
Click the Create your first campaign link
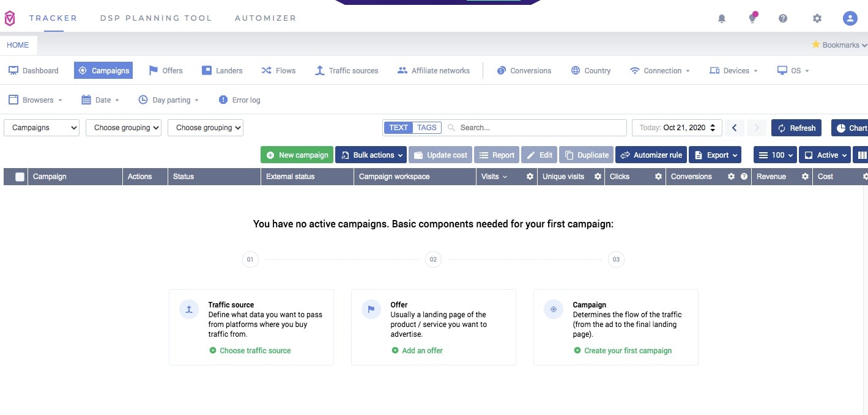coord(623,351)
